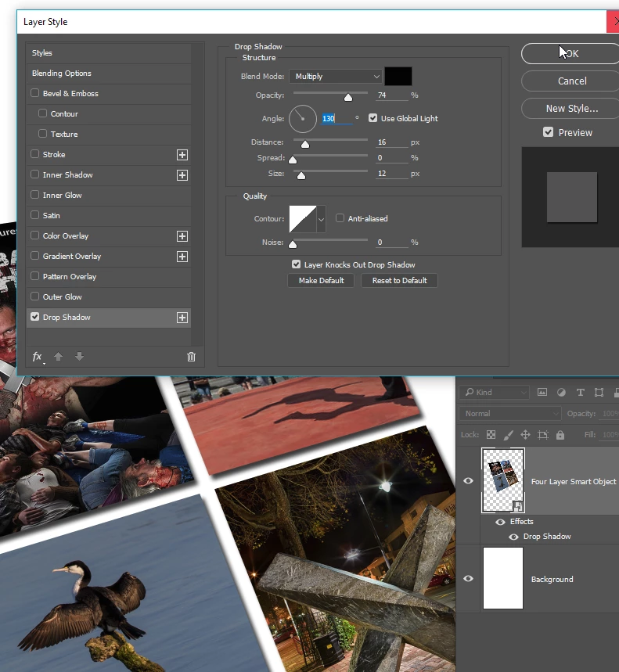Filter layers by adjustment layer icon

point(561,392)
